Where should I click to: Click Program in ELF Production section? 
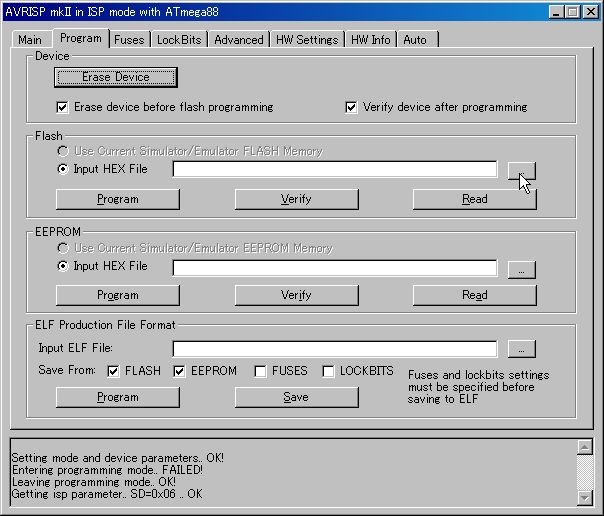[118, 397]
